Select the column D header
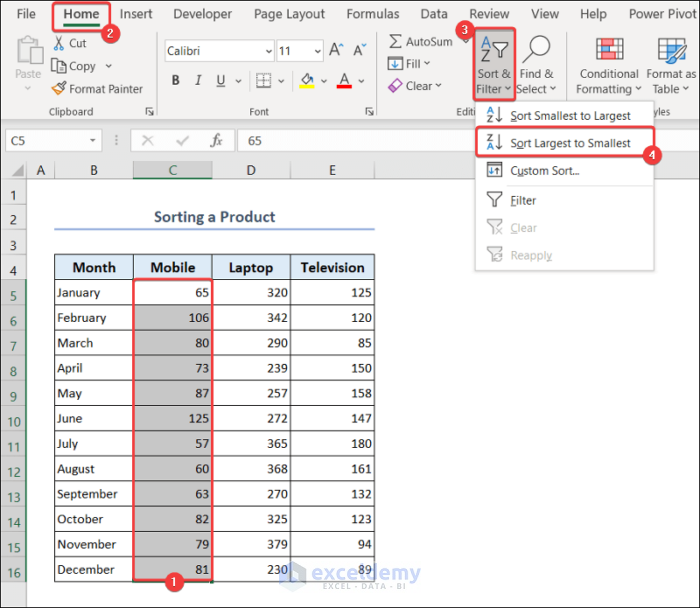Viewport: 700px width, 608px height. pyautogui.click(x=251, y=171)
